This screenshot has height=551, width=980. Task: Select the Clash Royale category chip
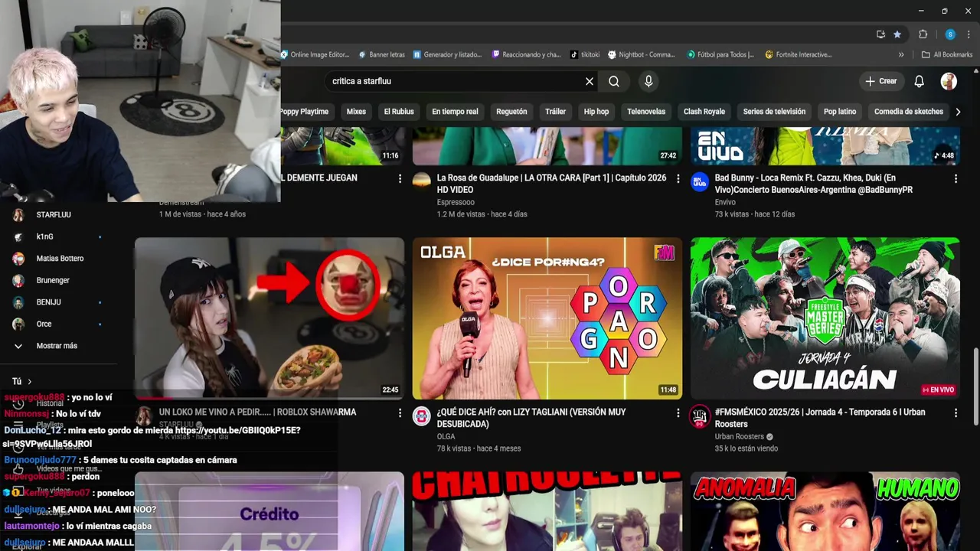click(x=704, y=112)
